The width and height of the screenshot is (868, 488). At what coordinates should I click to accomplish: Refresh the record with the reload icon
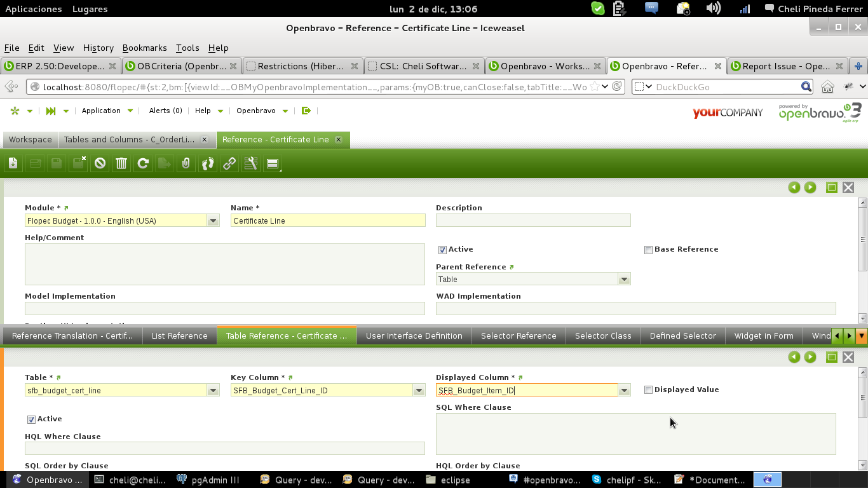[x=143, y=164]
